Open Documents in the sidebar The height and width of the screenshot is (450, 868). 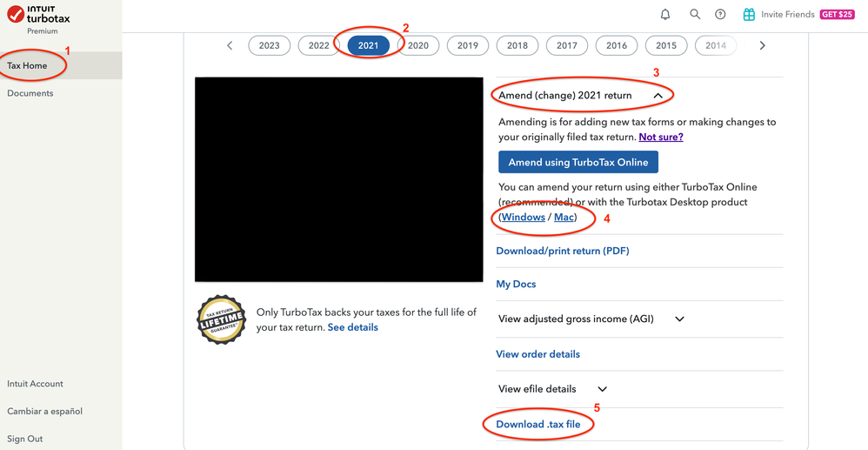30,93
